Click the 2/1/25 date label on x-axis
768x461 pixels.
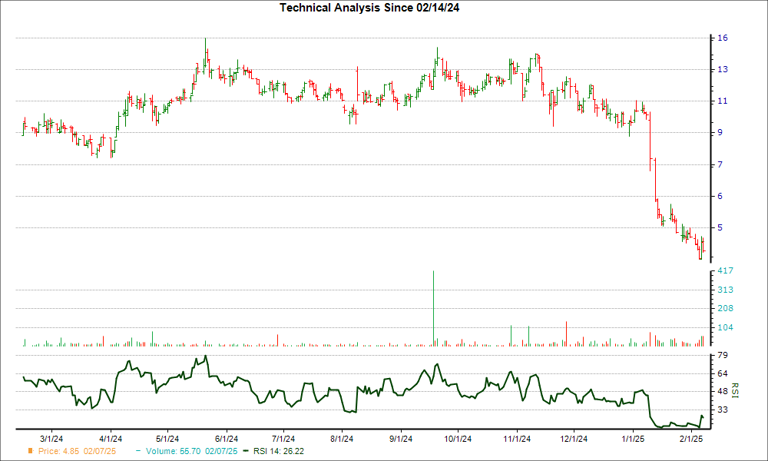click(690, 437)
